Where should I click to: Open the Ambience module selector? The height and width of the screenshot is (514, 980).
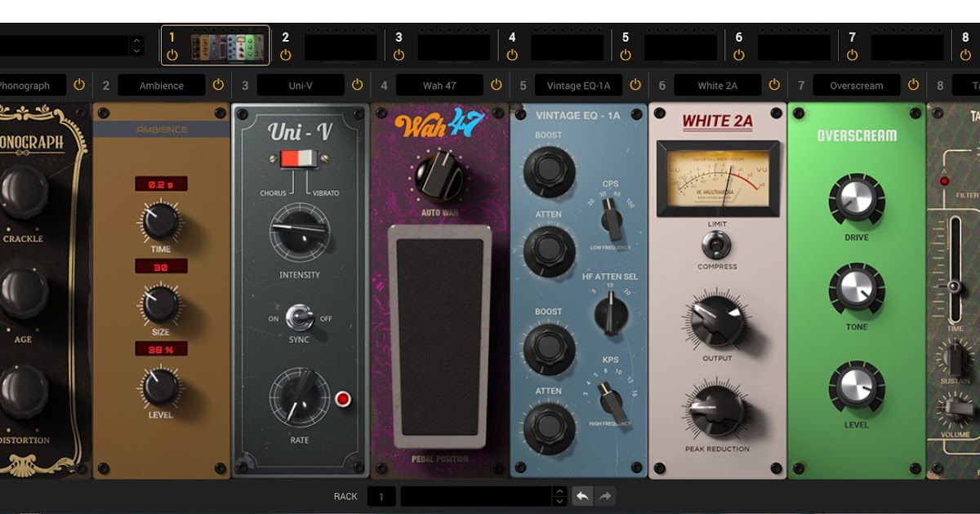tap(162, 86)
